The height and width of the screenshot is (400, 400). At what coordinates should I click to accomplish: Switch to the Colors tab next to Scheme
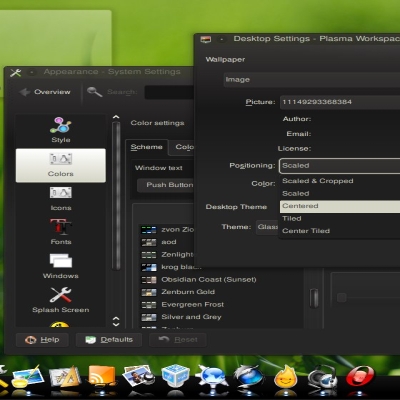[x=182, y=147]
